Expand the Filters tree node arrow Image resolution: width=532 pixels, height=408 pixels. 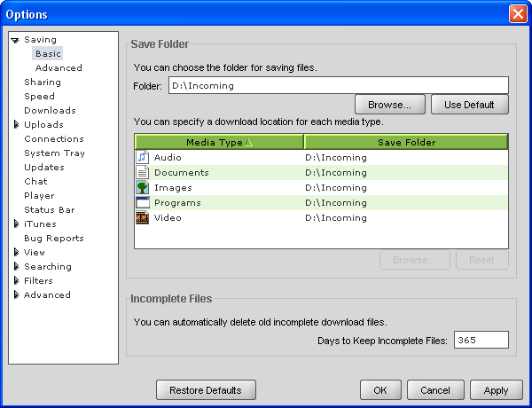coord(16,280)
